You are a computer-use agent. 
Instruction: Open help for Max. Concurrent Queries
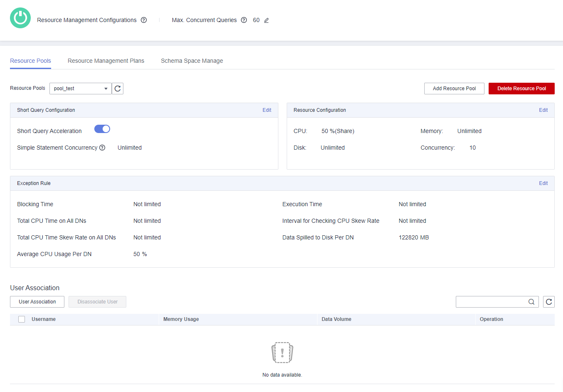click(244, 20)
